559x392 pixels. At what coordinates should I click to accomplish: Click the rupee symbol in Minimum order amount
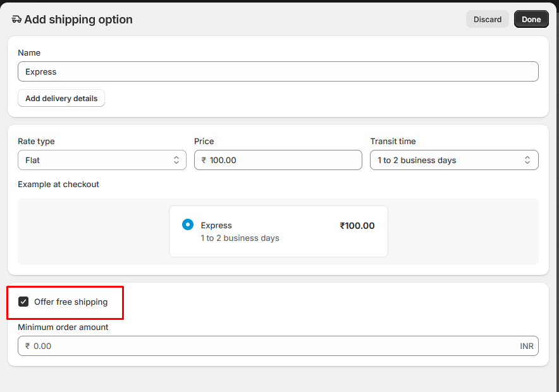coord(28,346)
